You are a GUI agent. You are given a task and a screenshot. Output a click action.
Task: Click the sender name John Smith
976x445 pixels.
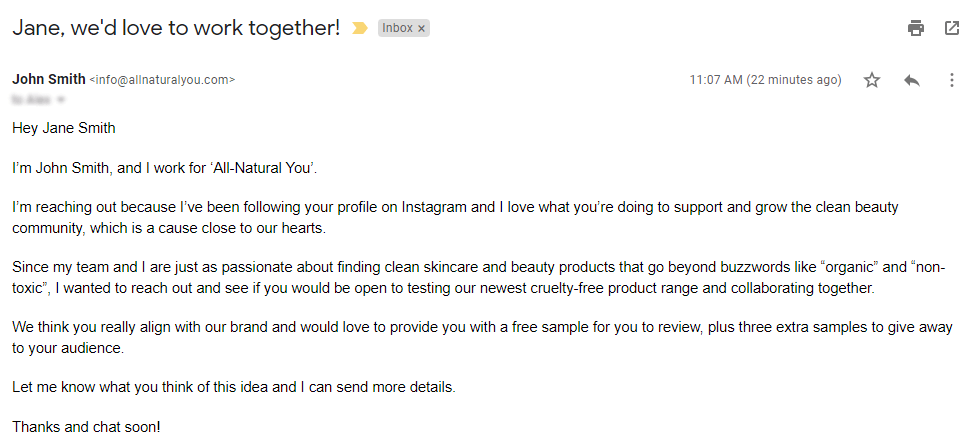tap(49, 79)
